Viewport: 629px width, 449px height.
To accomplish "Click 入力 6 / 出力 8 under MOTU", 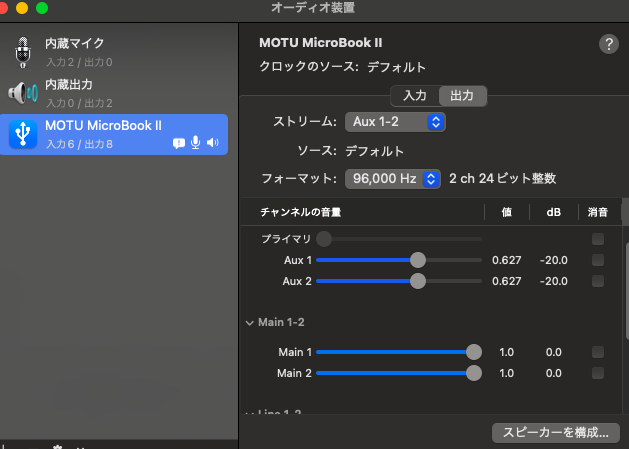I will pos(79,144).
